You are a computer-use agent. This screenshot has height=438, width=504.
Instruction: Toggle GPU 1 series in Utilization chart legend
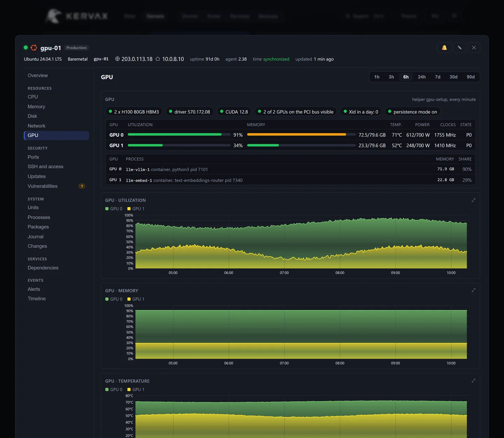point(136,208)
